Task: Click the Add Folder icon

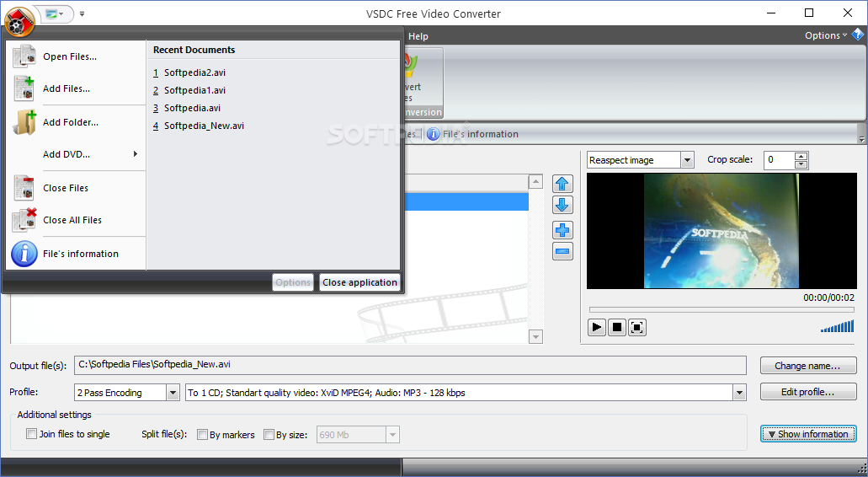Action: coord(24,122)
